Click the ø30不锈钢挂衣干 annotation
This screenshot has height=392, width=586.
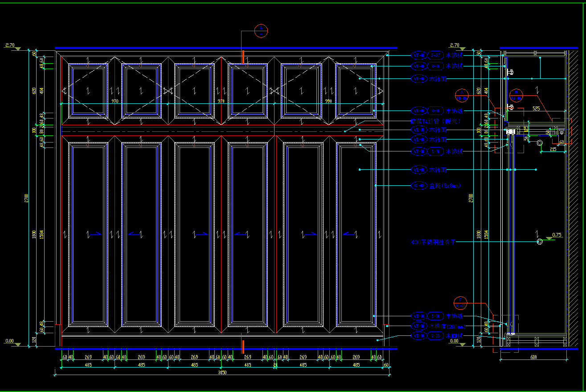[434, 242]
